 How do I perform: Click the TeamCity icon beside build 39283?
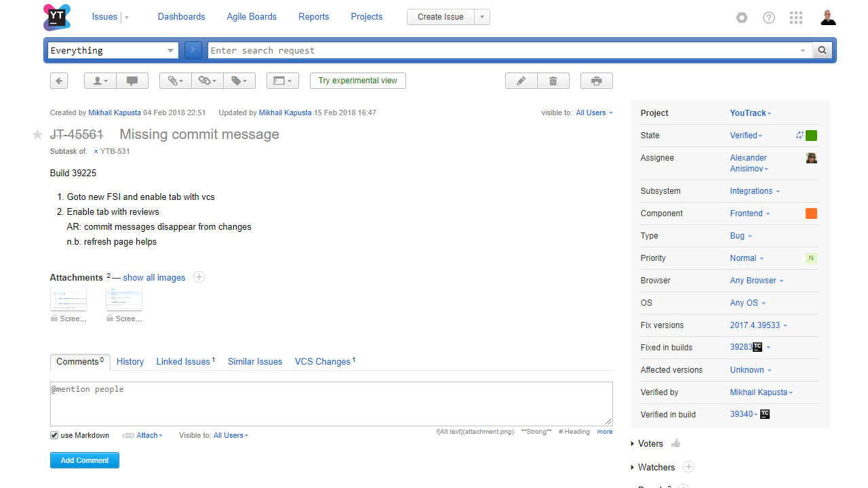[x=757, y=347]
